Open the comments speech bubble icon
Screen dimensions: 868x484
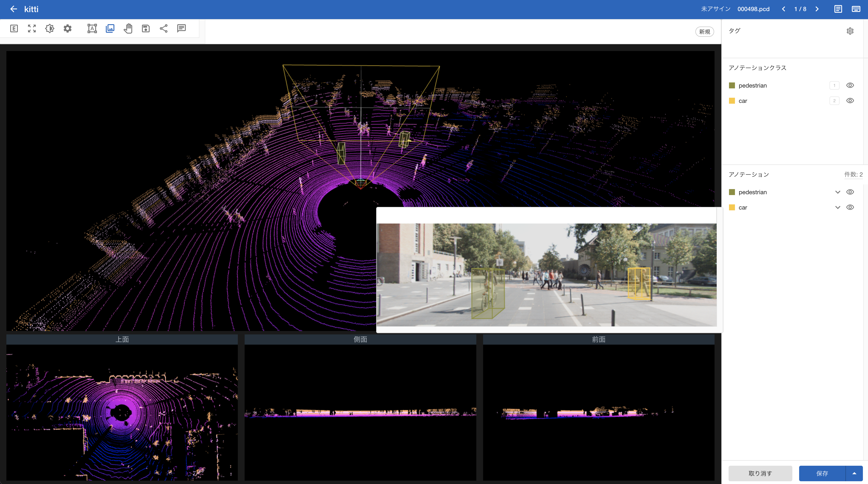pos(181,28)
